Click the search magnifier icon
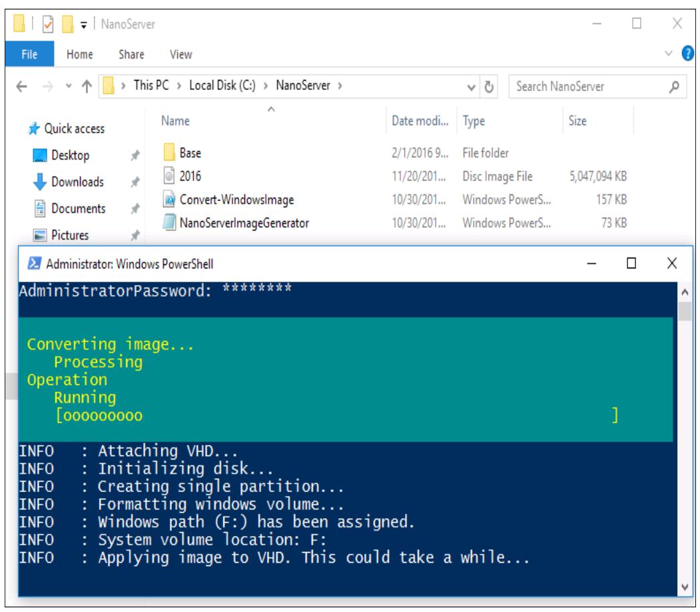 tap(674, 86)
